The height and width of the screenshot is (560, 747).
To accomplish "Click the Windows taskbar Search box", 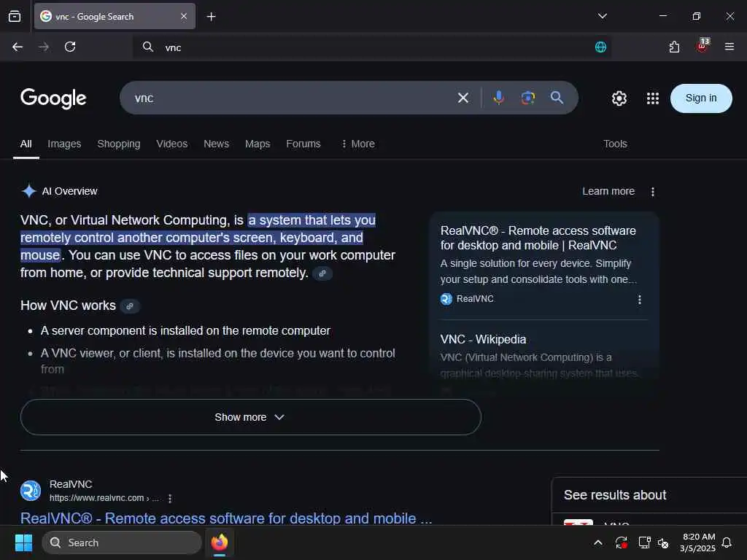I will pyautogui.click(x=122, y=542).
